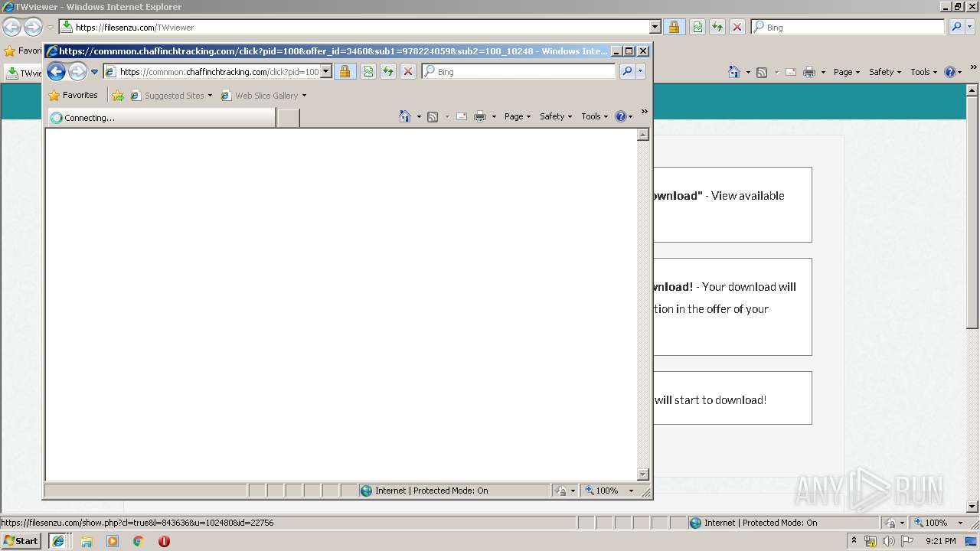Click Internet Explorer taskbar icon
The width and height of the screenshot is (980, 551).
pos(58,541)
